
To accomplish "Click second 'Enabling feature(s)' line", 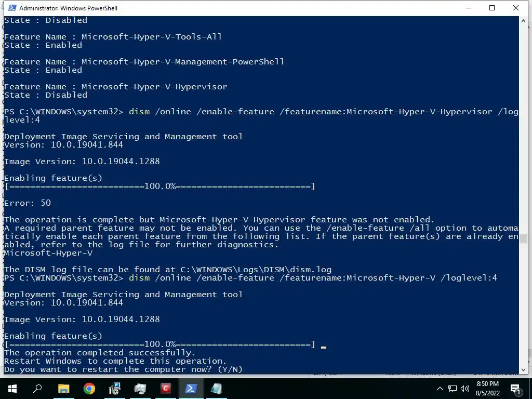I will (53, 336).
